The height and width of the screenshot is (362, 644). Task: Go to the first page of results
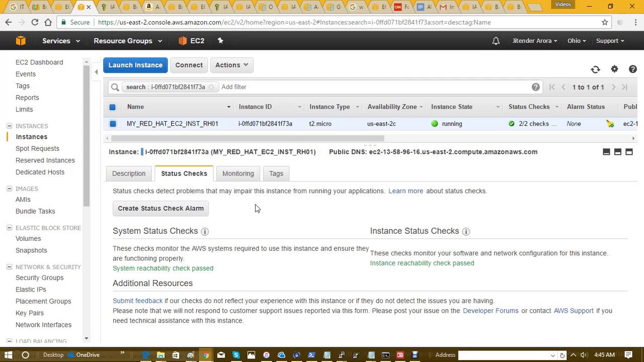coord(552,87)
